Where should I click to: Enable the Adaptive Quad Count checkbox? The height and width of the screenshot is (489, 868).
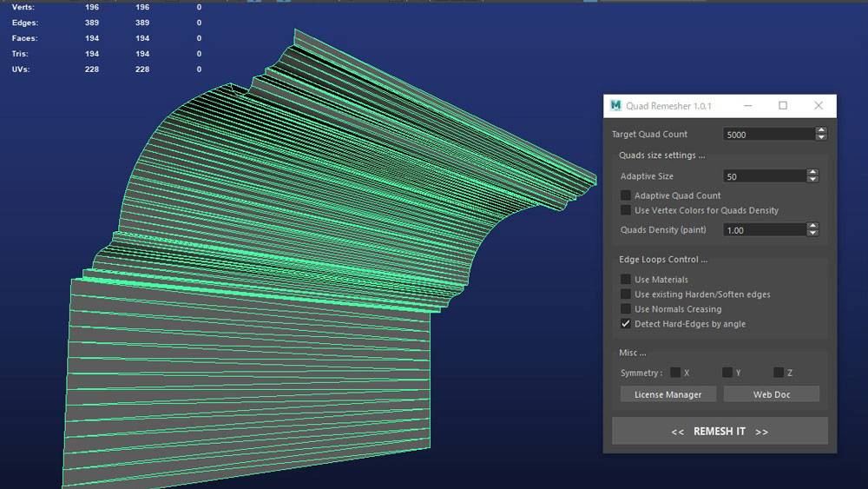626,195
